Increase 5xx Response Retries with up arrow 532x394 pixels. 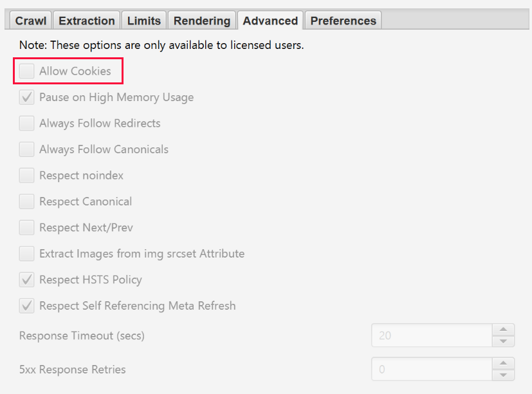pos(503,364)
